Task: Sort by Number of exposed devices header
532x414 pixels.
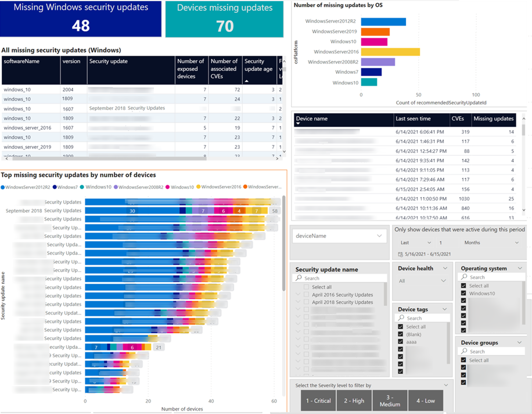Action: click(191, 70)
